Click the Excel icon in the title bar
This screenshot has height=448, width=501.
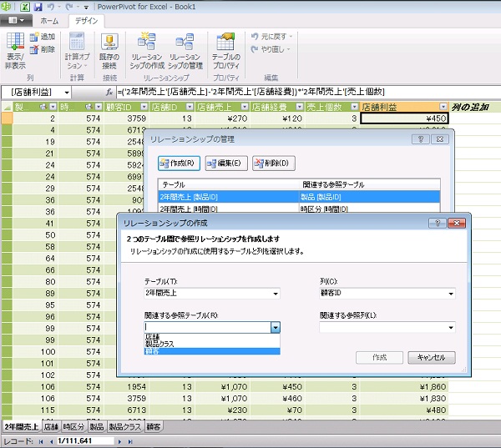click(x=23, y=6)
